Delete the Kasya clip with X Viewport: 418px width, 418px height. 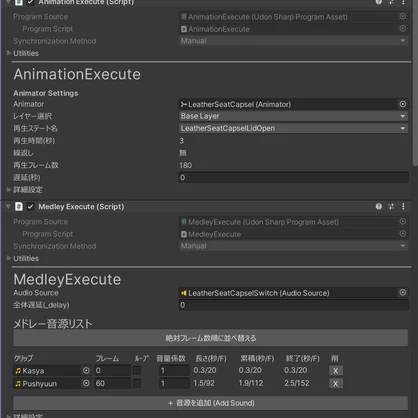[x=336, y=371]
